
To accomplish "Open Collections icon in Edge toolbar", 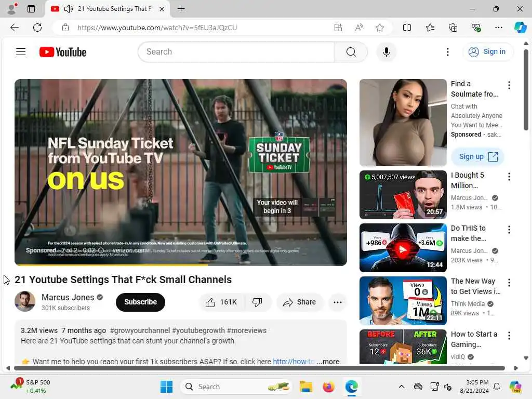I will click(x=453, y=28).
